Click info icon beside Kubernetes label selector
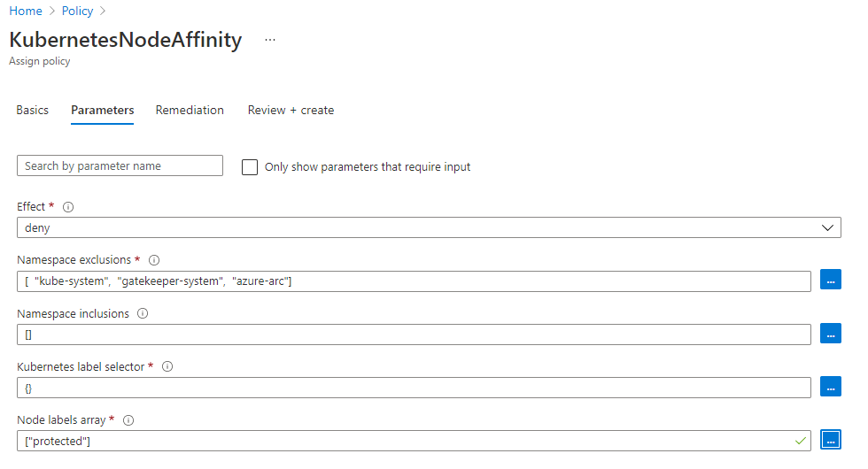Screen dimensions: 868x469 pos(167,366)
